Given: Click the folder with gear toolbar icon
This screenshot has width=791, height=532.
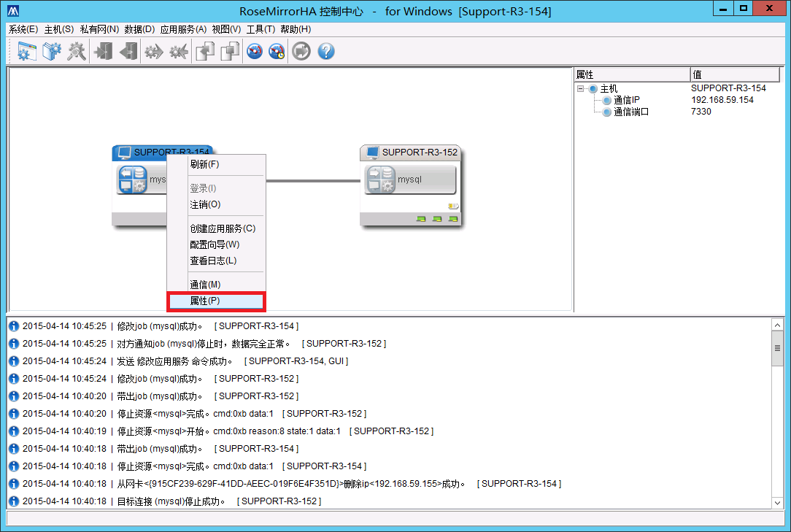Looking at the screenshot, I should (52, 51).
